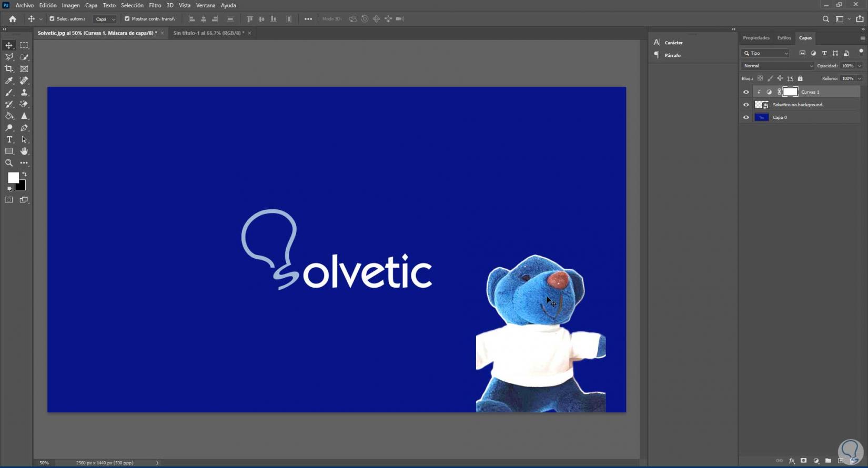Select the Move tool in the toolbox

pos(9,45)
